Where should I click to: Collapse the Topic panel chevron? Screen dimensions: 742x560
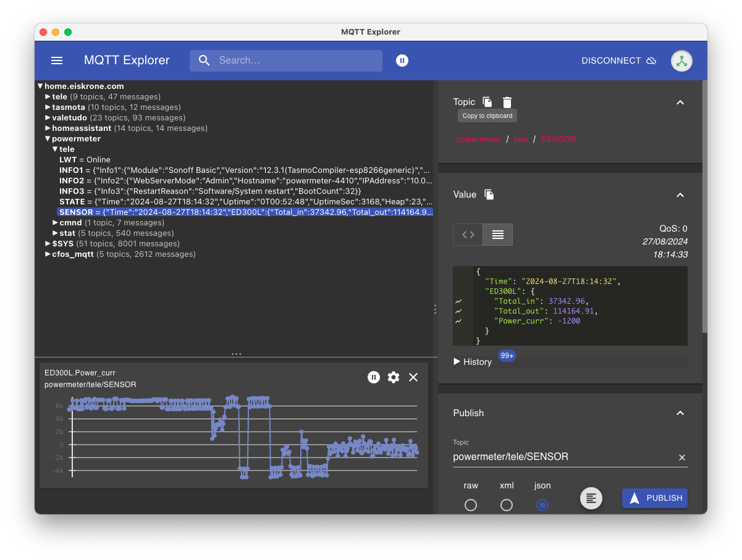coord(680,102)
